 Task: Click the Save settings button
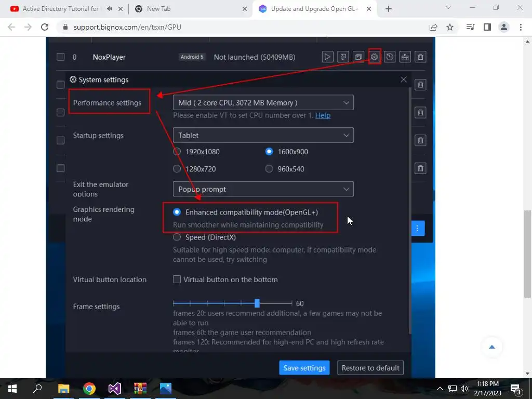tap(304, 368)
